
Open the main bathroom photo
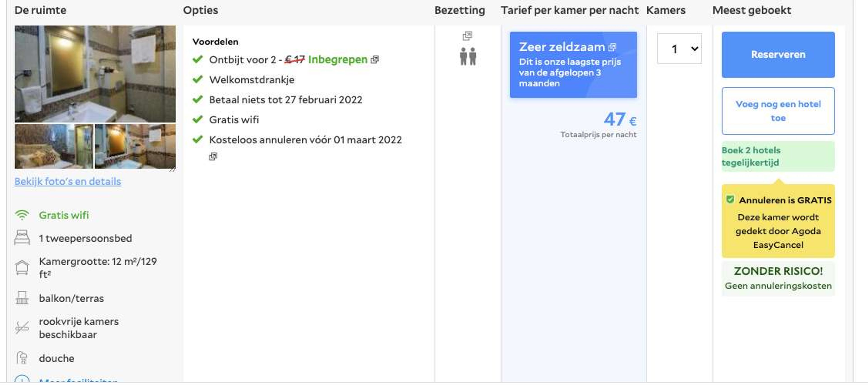coord(95,74)
